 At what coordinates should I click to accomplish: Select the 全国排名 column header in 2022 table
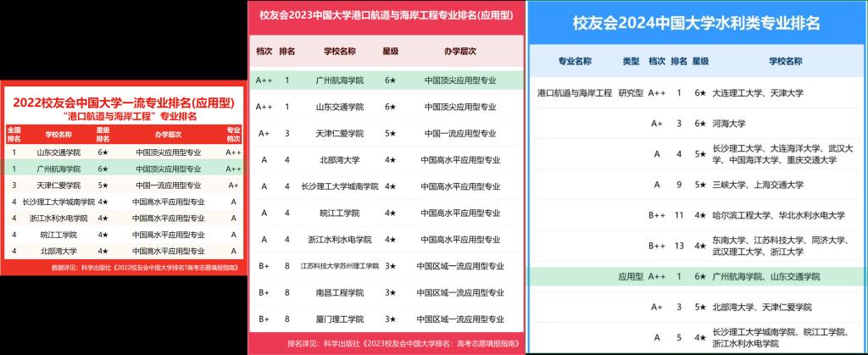(13, 134)
